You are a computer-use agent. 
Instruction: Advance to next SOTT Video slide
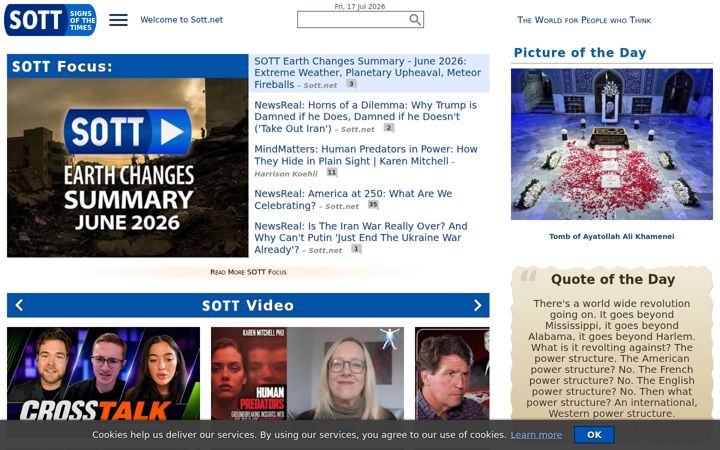pos(478,305)
